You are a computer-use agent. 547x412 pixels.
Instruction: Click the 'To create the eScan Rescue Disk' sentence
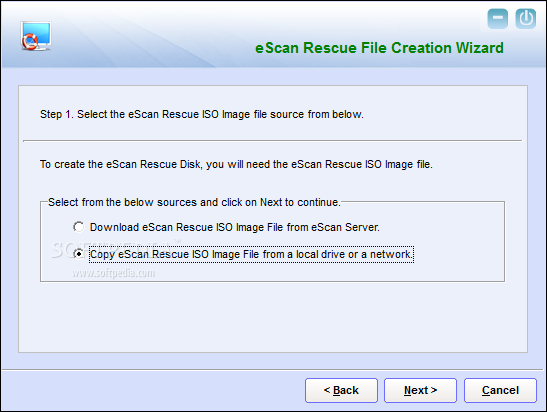pos(236,164)
